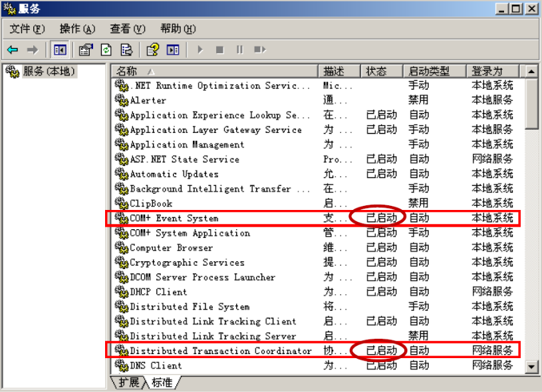Click the gear icon of ClipBook service
The height and width of the screenshot is (392, 542).
point(121,203)
